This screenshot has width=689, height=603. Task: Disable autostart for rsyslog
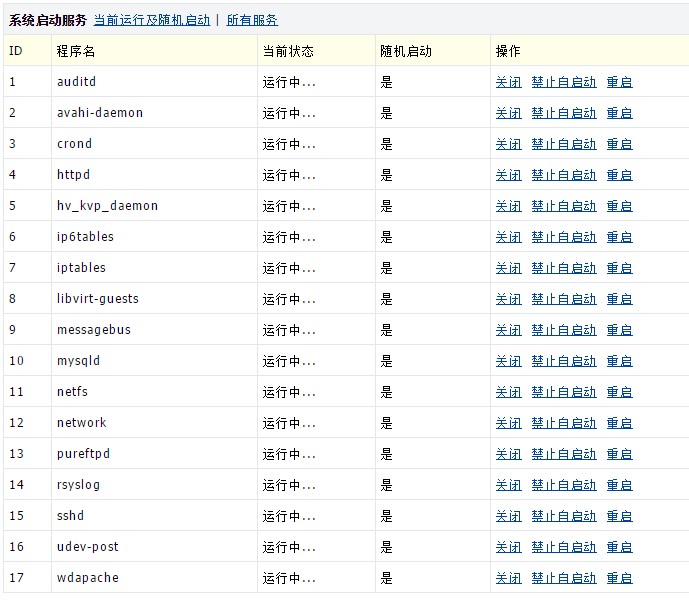[x=564, y=485]
